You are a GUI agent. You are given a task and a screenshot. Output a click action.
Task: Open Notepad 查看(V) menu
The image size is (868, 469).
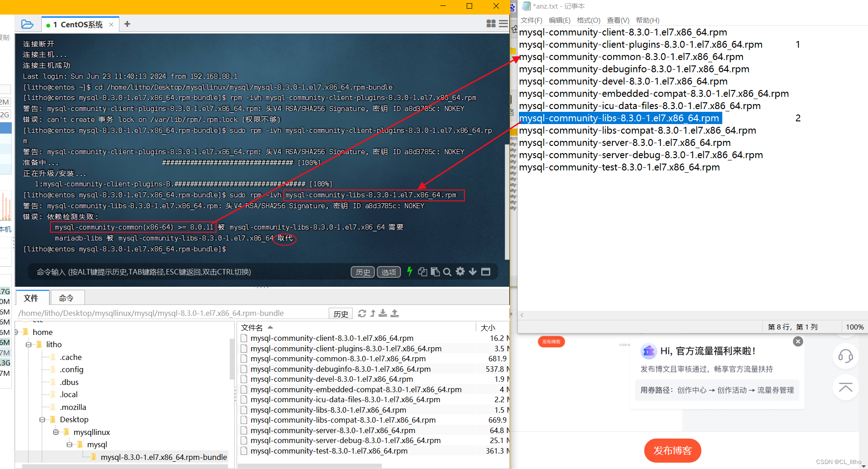click(x=618, y=20)
